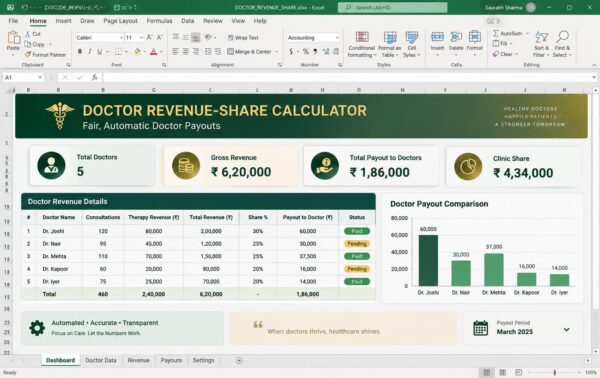Click the Paid status badge for Dr. Joshi

(x=357, y=231)
